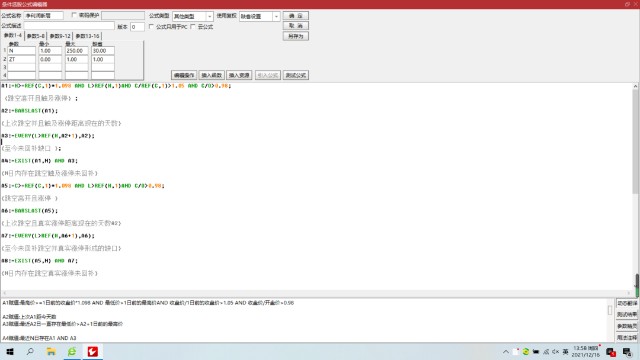The width and height of the screenshot is (640, 360).
Task: Click the 参数精灵 side button
Action: click(x=627, y=326)
